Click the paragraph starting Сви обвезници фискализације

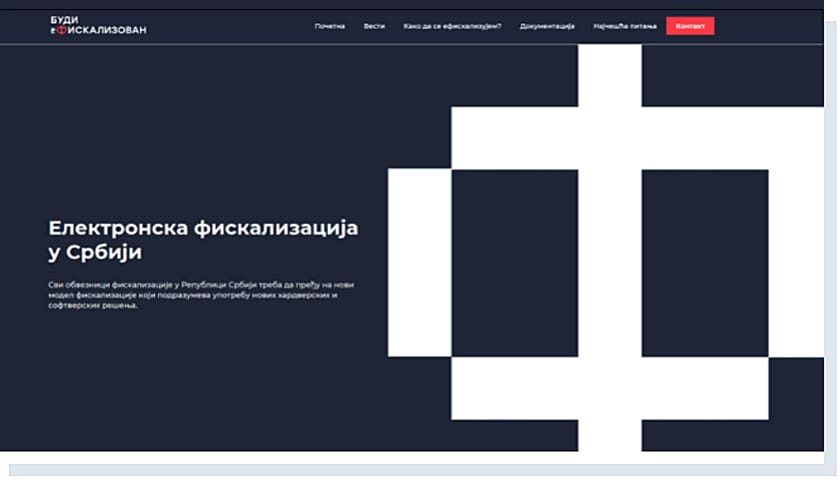[201, 295]
